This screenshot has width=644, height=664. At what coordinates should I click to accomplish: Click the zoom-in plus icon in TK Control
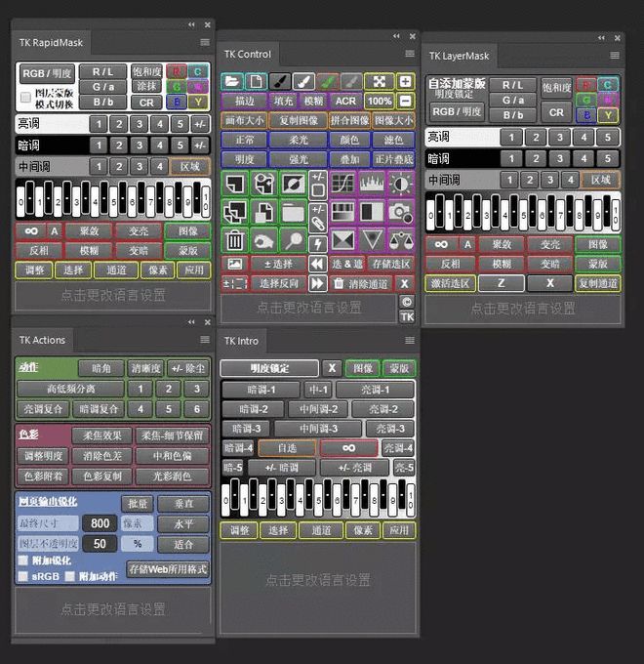pos(405,81)
